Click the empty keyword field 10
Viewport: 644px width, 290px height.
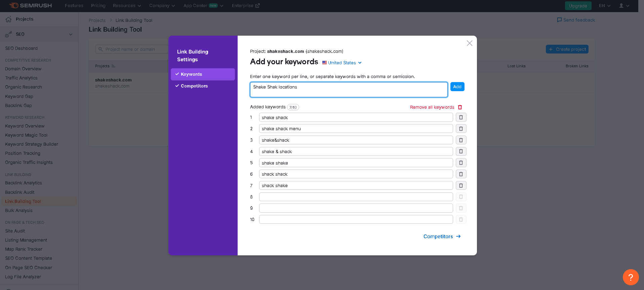coord(356,219)
